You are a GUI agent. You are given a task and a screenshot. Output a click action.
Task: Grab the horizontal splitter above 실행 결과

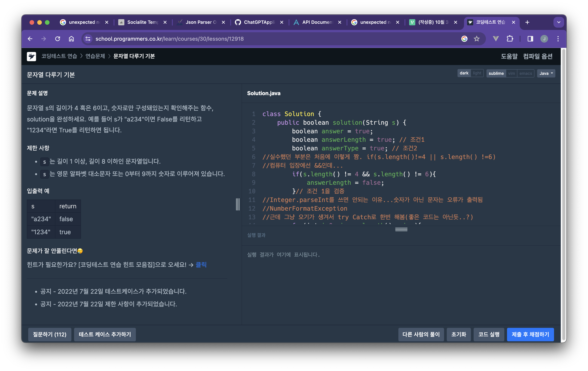(401, 229)
